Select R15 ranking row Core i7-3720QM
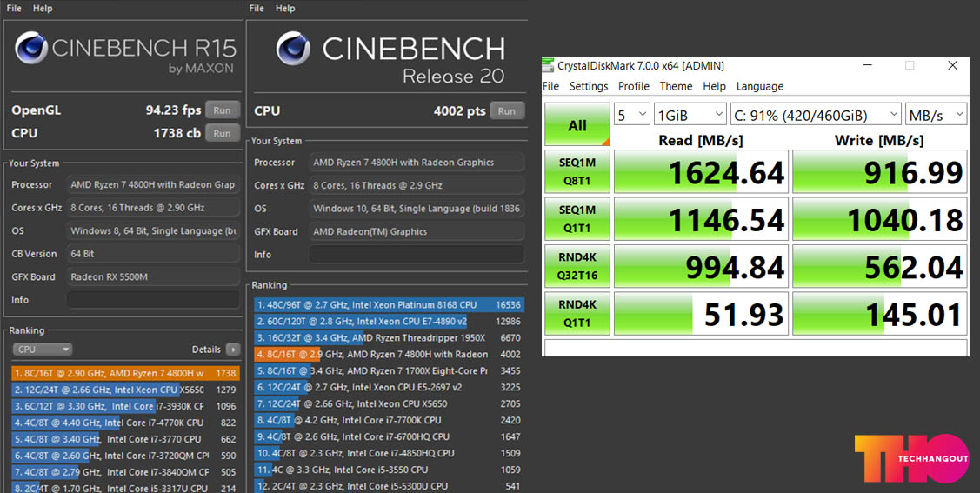980x493 pixels. [x=125, y=456]
